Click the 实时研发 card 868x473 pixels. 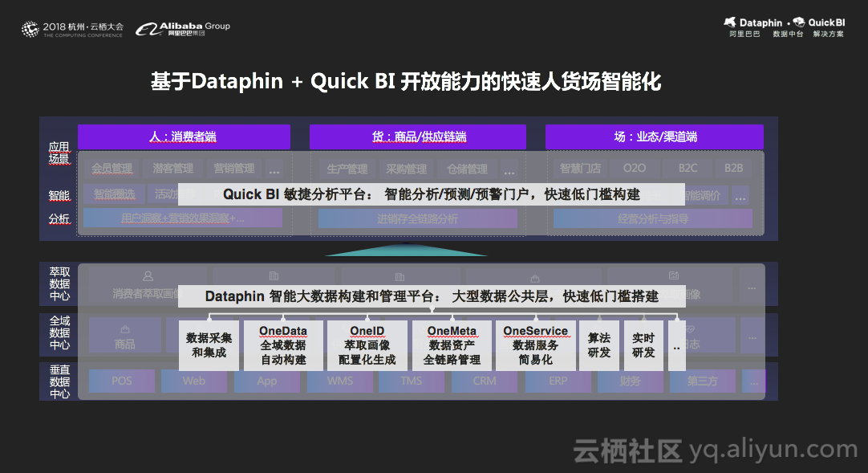pyautogui.click(x=643, y=345)
